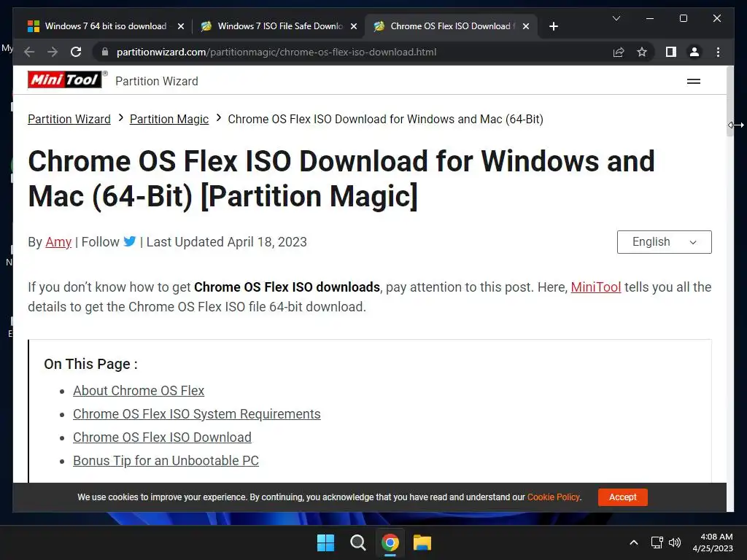
Task: Click the Twitter follow bird icon
Action: pos(130,241)
